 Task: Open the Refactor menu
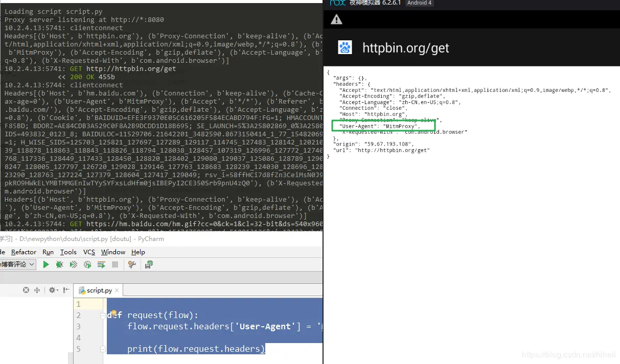pos(24,252)
